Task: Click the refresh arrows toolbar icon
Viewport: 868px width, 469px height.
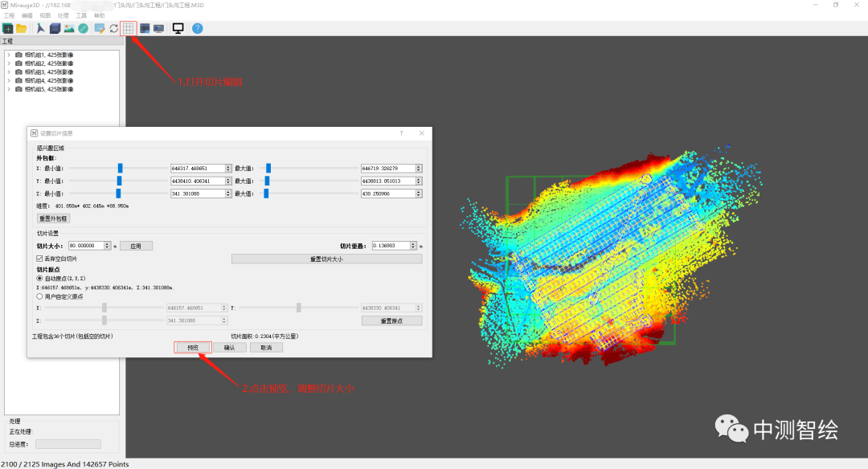Action: (114, 28)
